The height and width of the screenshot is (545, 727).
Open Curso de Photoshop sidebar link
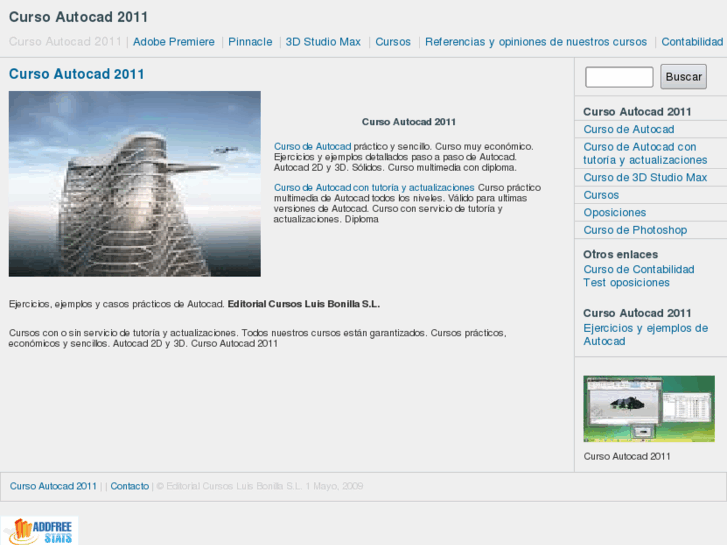pos(635,230)
